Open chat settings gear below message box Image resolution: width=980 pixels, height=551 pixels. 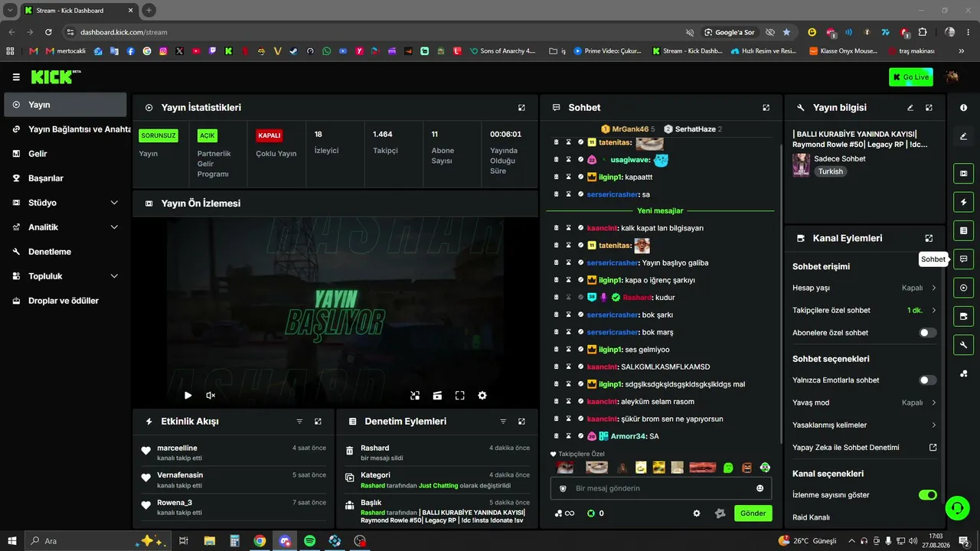(697, 514)
